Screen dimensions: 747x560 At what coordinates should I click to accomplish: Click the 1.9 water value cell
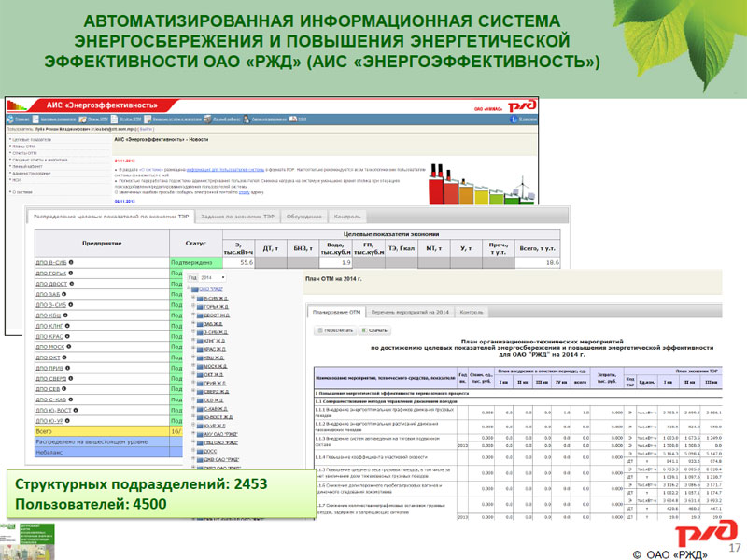click(x=336, y=262)
